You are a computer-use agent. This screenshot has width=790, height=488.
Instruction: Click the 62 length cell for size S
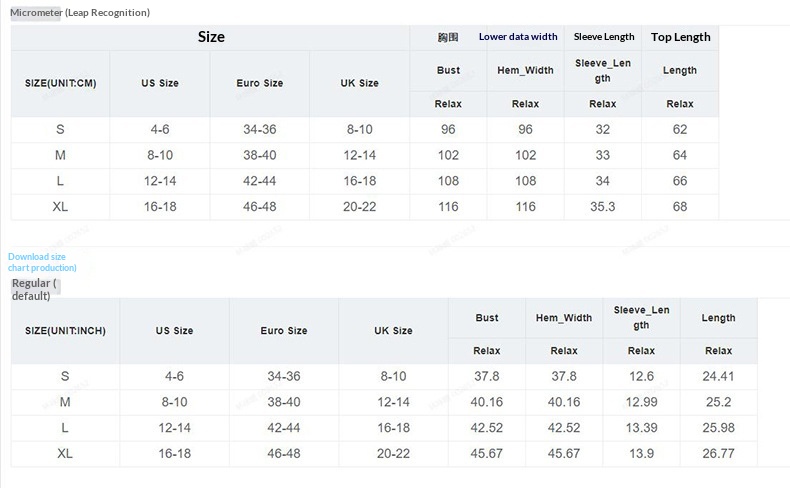coord(680,129)
